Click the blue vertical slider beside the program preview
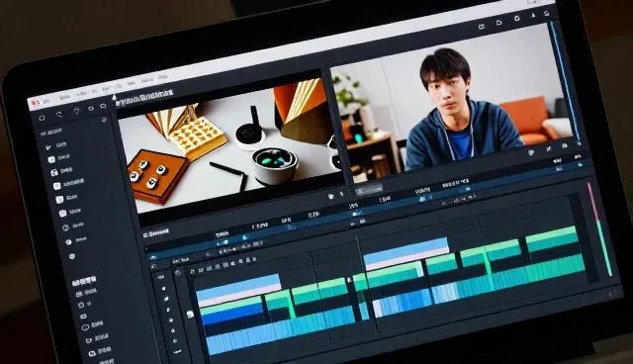 (565, 81)
